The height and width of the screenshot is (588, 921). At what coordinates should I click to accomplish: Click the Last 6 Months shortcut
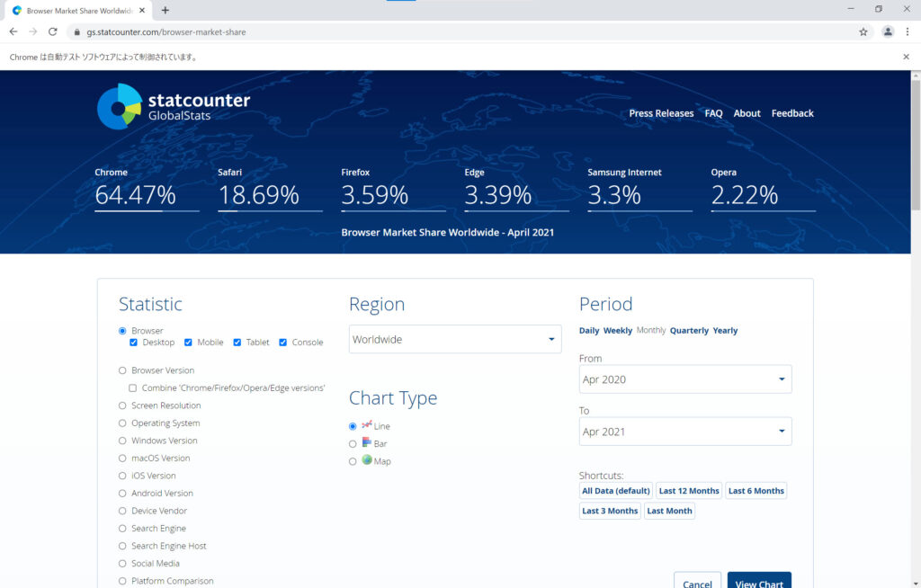tap(756, 491)
